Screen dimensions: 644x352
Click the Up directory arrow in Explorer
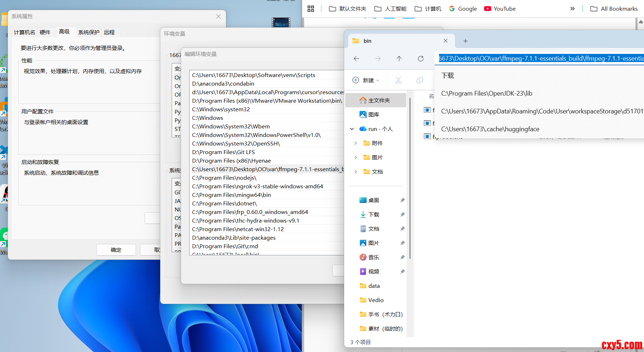point(399,58)
